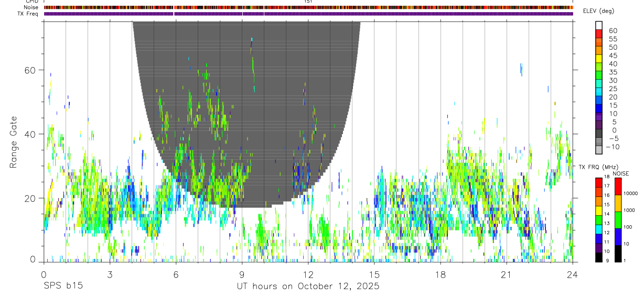
Task: Click the ELEV legend value '45'
Action: [612, 56]
